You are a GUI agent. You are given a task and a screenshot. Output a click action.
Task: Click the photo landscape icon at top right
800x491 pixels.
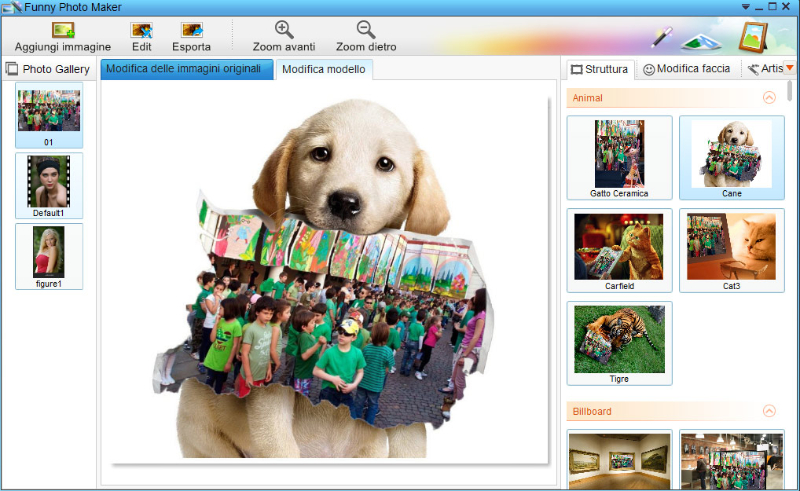702,40
